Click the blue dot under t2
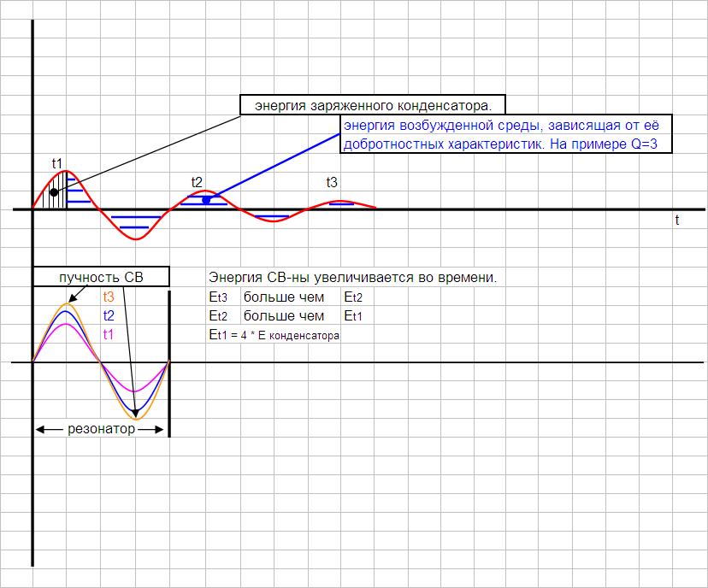This screenshot has width=708, height=588. coord(206,200)
